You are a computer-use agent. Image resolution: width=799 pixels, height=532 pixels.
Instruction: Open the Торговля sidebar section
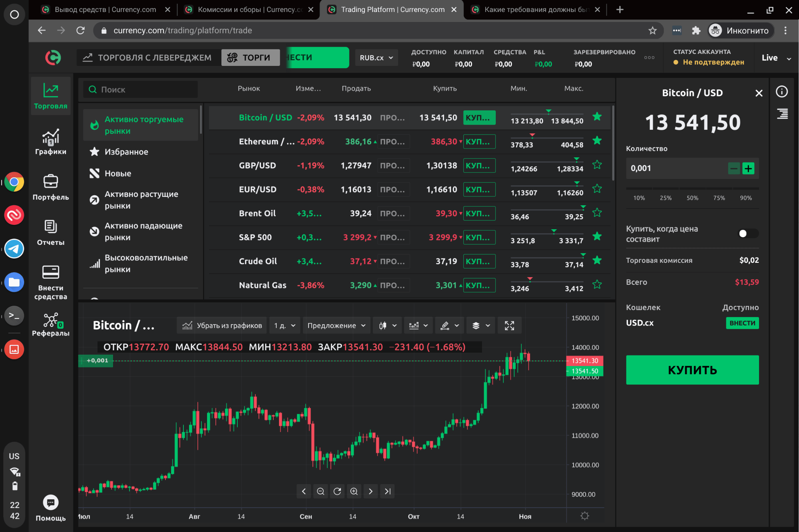click(51, 96)
